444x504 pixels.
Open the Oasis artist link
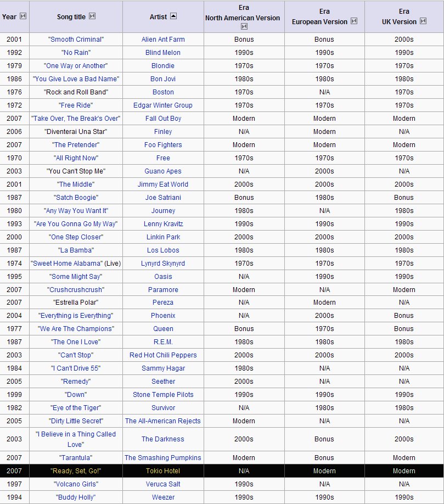[x=163, y=276]
